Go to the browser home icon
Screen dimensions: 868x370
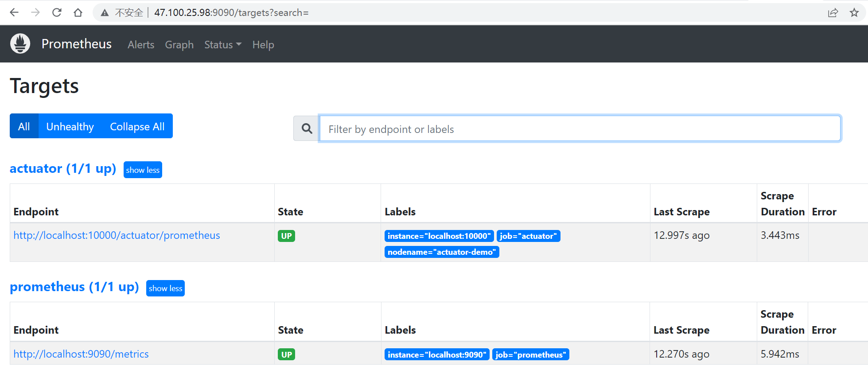pyautogui.click(x=78, y=12)
